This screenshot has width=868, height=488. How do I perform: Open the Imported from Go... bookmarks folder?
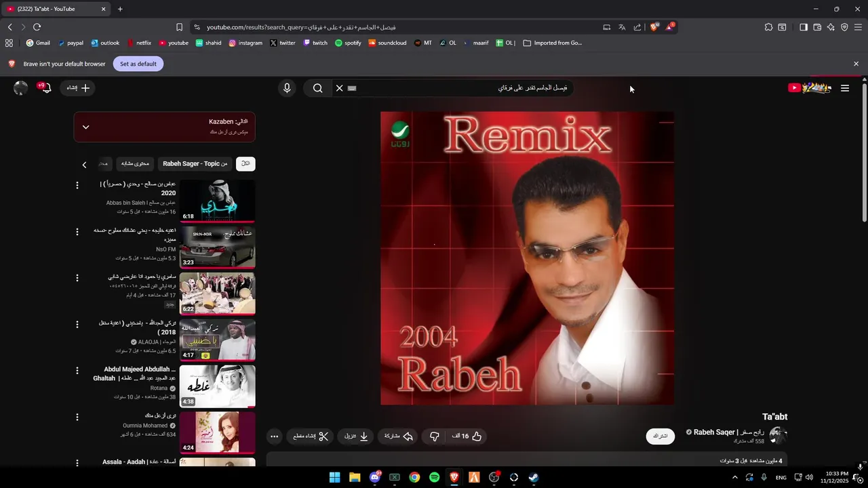(x=551, y=43)
